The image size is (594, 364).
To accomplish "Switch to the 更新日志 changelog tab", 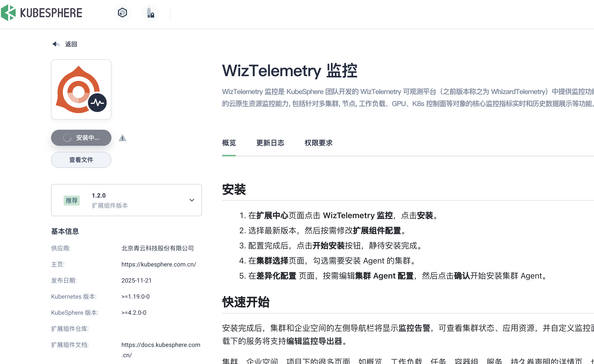I will tap(270, 143).
